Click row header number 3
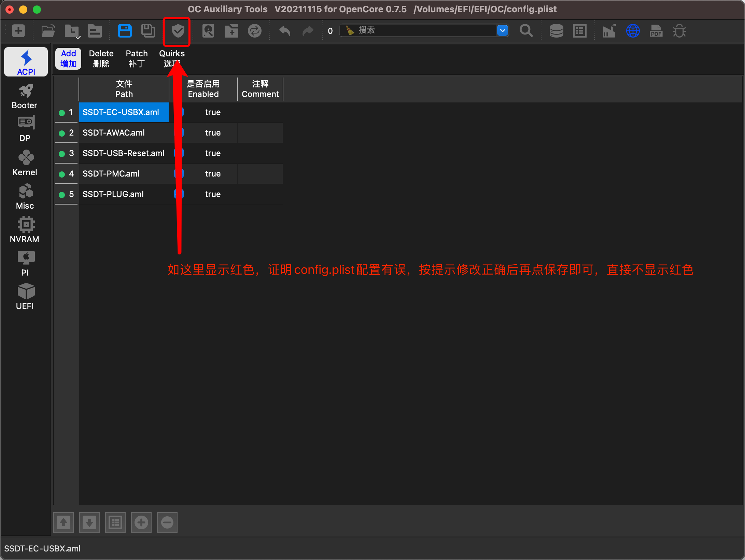The height and width of the screenshot is (560, 745). 67,153
